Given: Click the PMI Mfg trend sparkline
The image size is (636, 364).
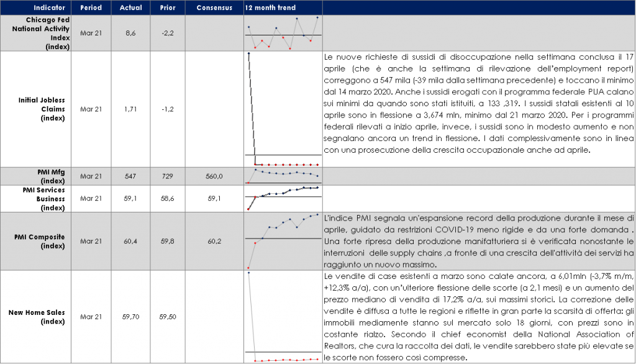Looking at the screenshot, I should [x=283, y=175].
